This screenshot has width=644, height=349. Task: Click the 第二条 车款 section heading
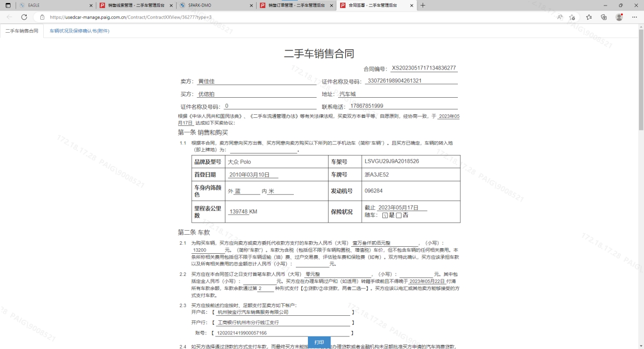pyautogui.click(x=194, y=233)
